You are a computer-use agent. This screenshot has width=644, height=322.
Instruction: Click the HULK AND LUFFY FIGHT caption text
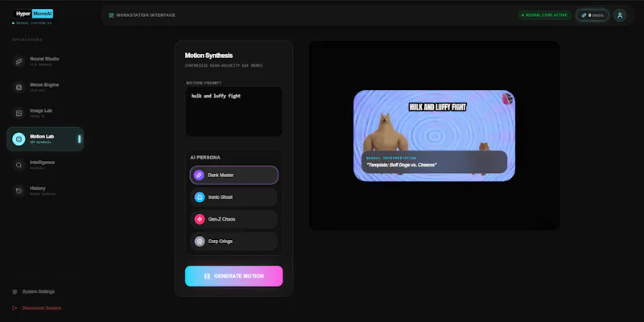point(437,107)
